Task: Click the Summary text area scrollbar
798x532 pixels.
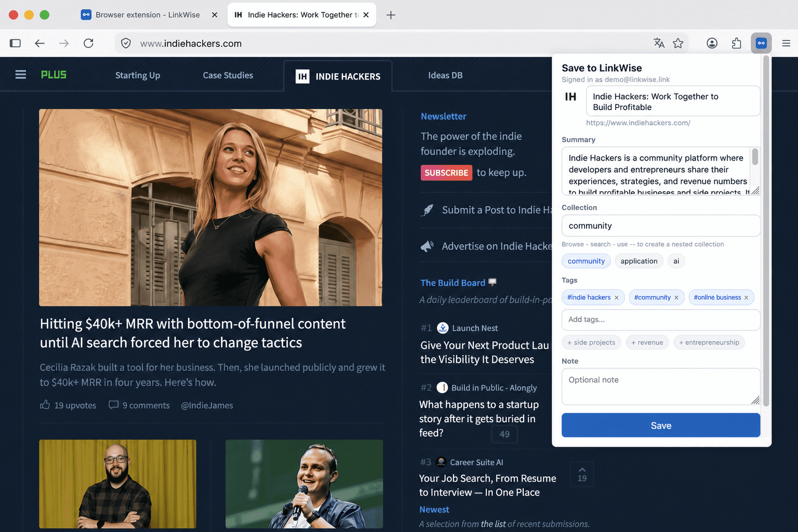Action: point(755,157)
